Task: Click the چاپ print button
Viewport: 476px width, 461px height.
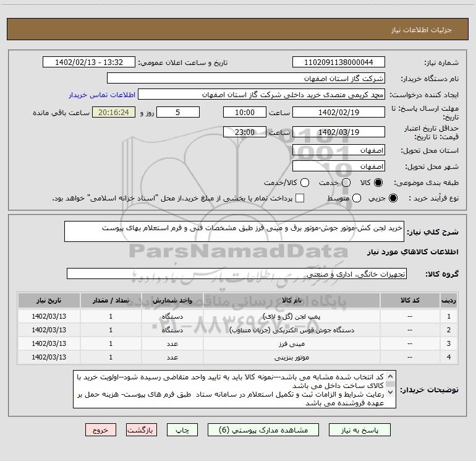Action: (x=182, y=430)
